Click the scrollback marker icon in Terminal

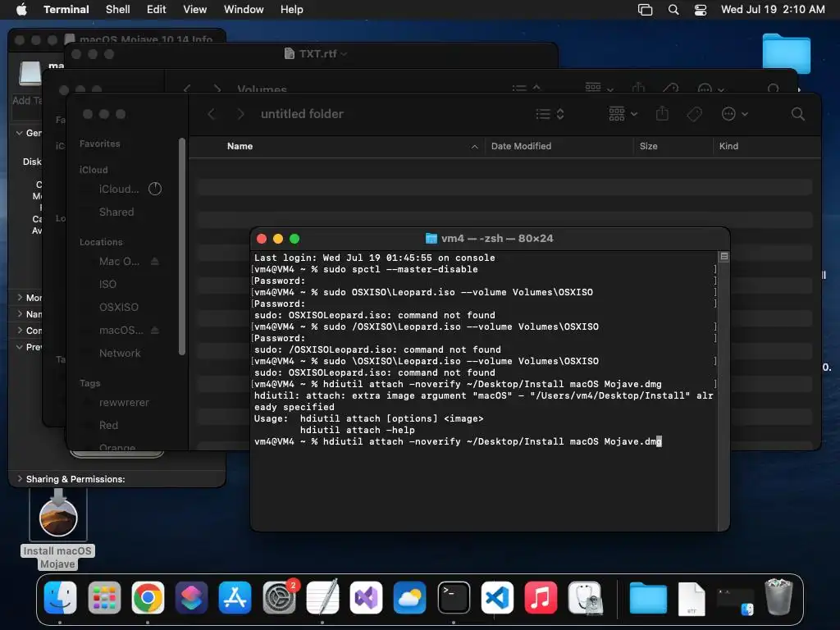pyautogui.click(x=724, y=257)
